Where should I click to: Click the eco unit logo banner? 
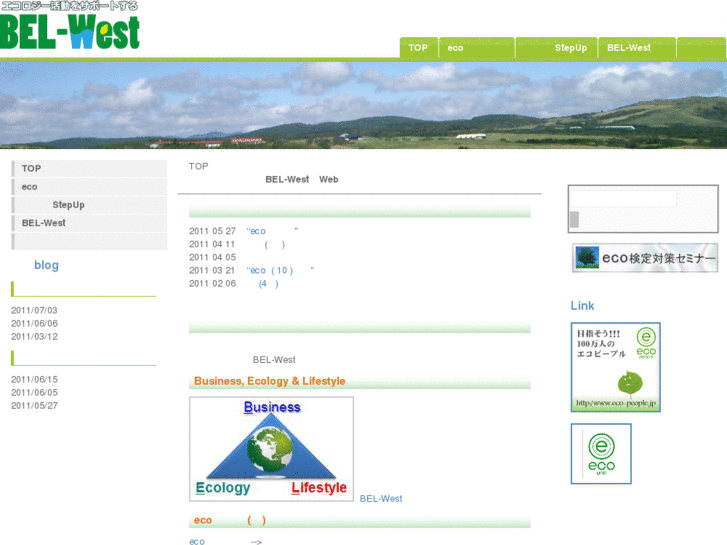601,454
